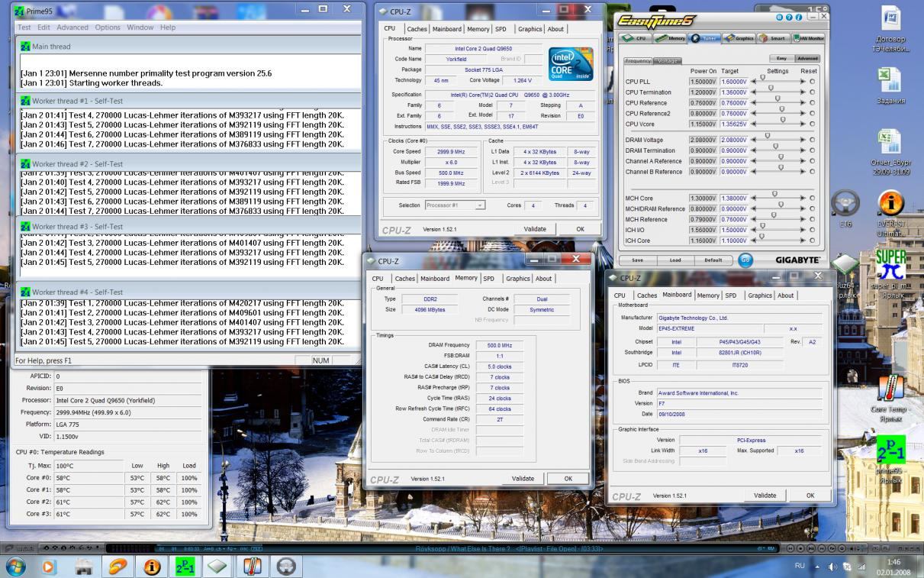Click the Windows Start orb
The height and width of the screenshot is (578, 924).
[16, 567]
